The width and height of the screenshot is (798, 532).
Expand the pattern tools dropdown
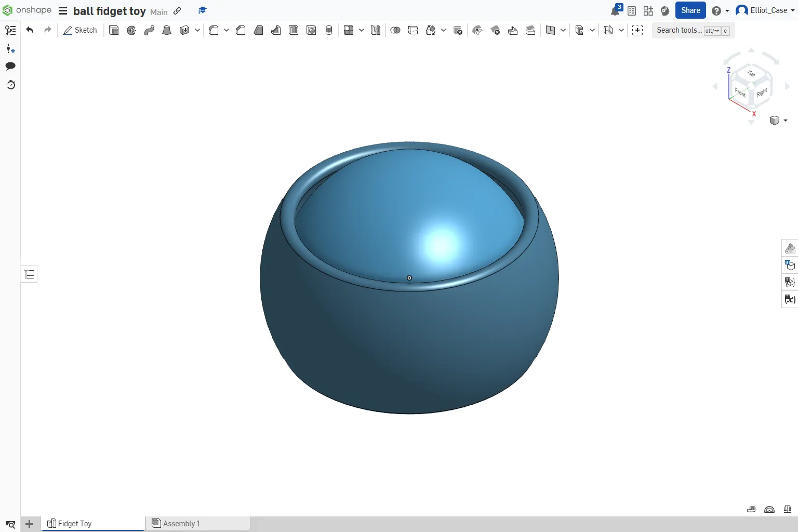[362, 30]
